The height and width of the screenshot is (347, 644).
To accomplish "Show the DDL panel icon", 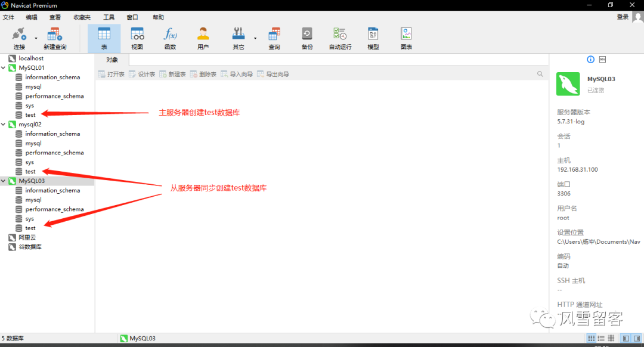I will pos(602,60).
